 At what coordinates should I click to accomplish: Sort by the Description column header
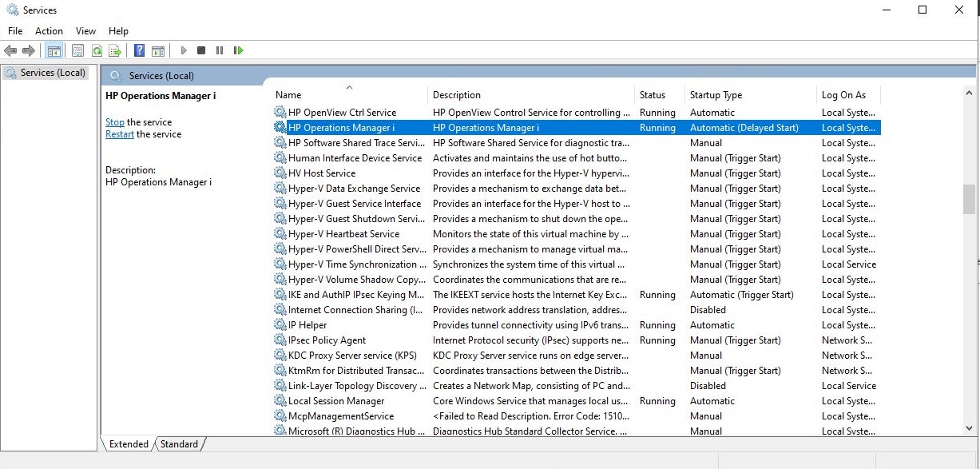(531, 95)
